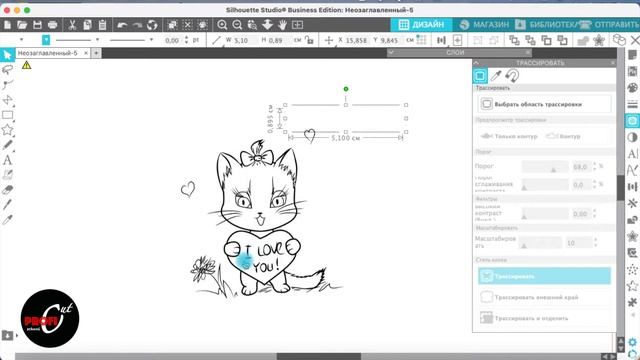Select the arrow Select tool

point(7,55)
